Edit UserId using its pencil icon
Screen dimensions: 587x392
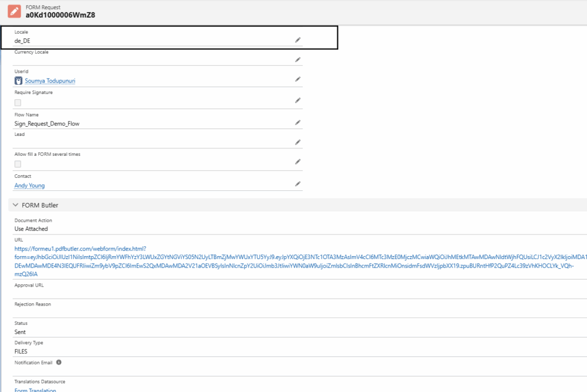(x=298, y=79)
